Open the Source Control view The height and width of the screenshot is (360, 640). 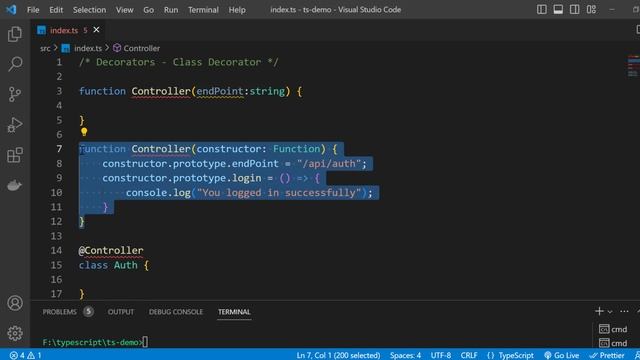tap(15, 94)
